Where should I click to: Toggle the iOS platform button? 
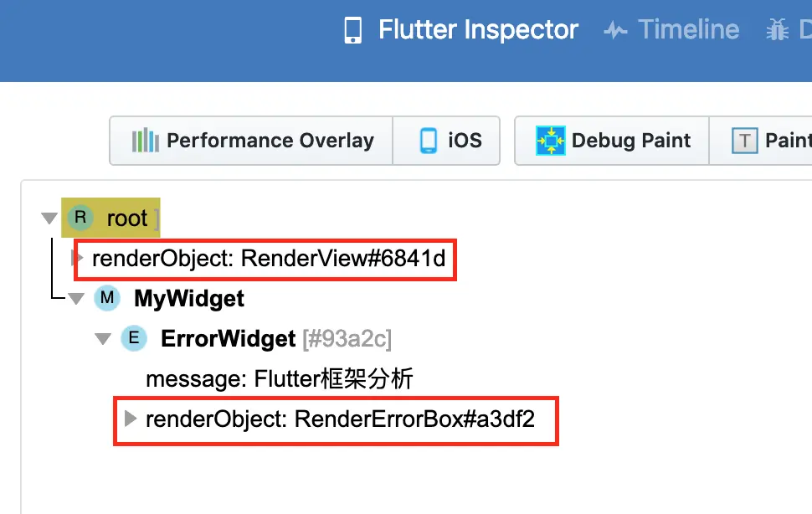(450, 141)
